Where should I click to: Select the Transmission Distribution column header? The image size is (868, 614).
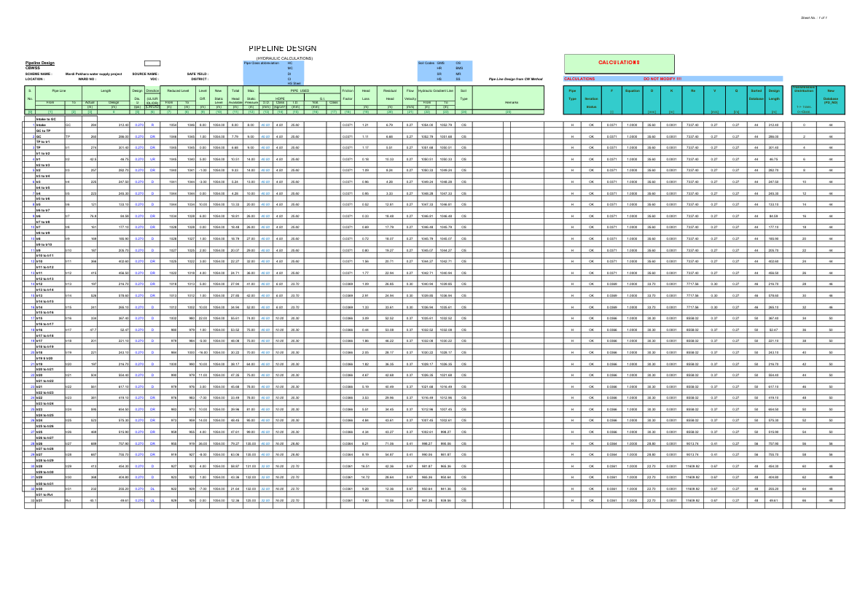tap(804, 88)
